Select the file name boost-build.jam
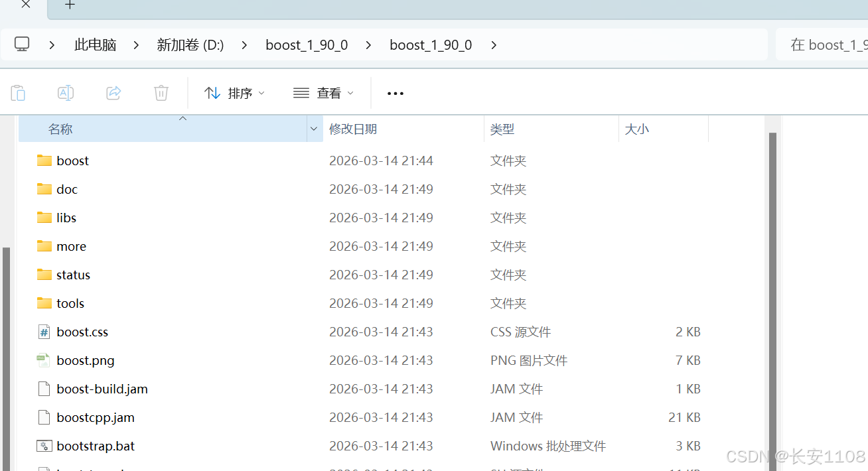This screenshot has width=868, height=471. tap(102, 389)
